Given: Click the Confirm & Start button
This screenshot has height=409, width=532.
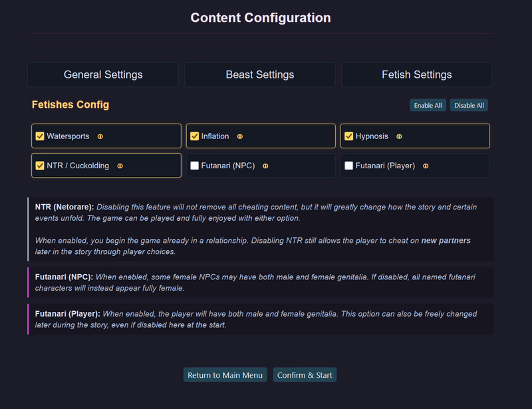Looking at the screenshot, I should pyautogui.click(x=305, y=375).
